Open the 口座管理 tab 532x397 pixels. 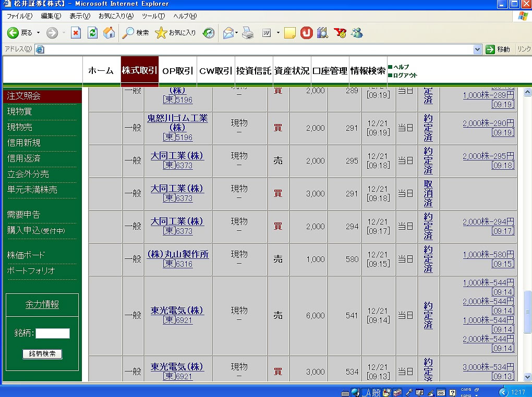click(330, 70)
